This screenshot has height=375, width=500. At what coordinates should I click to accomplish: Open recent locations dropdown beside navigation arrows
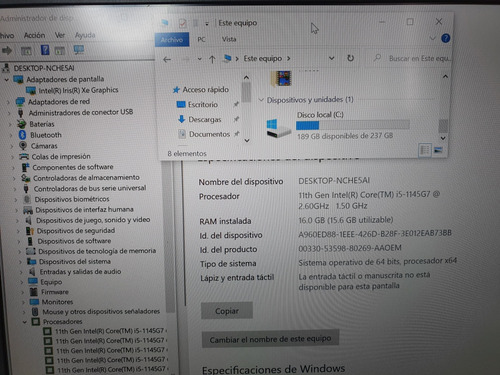[x=200, y=59]
